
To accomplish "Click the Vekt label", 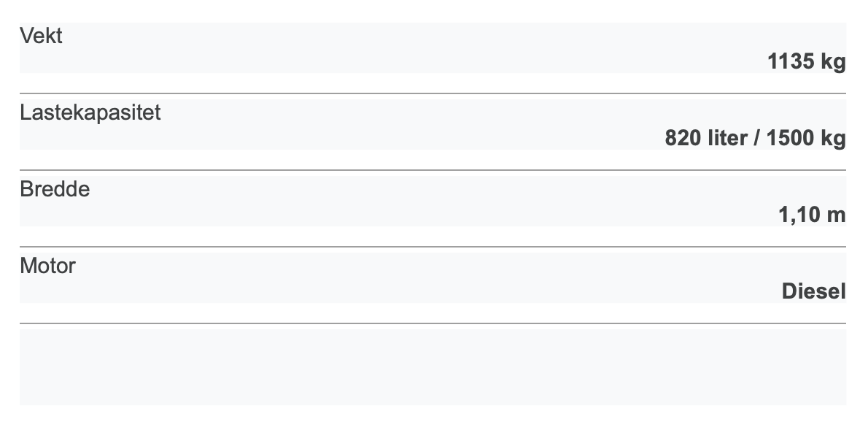I will click(41, 36).
